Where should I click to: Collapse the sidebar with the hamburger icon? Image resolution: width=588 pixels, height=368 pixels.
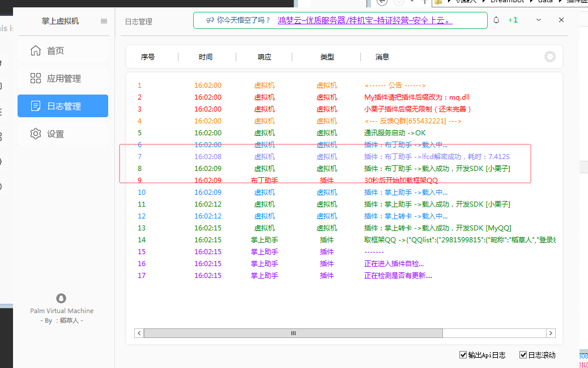click(x=104, y=21)
